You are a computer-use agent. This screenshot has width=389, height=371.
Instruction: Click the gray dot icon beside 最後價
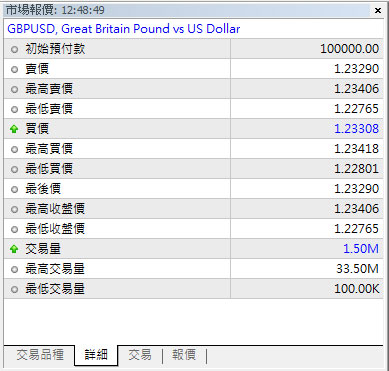(14, 189)
